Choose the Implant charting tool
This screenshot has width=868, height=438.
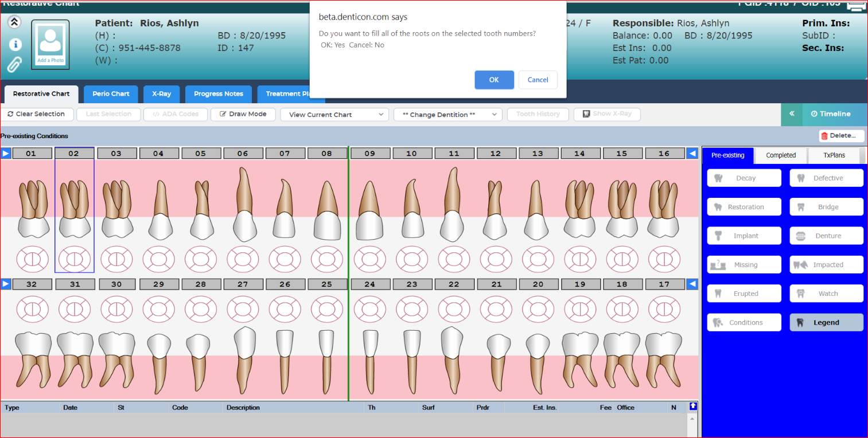tap(744, 235)
